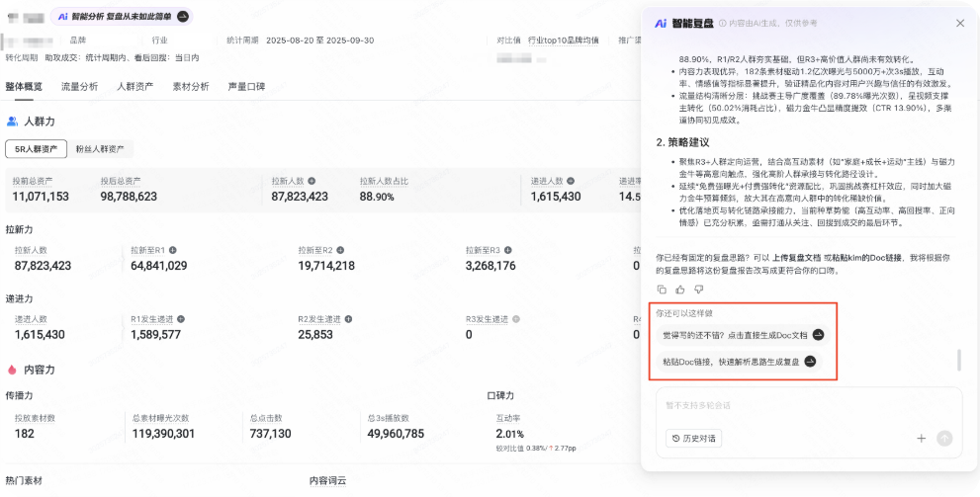This screenshot has height=497, width=980.
Task: Select the 5R人群资产 segment toggle
Action: (x=37, y=149)
